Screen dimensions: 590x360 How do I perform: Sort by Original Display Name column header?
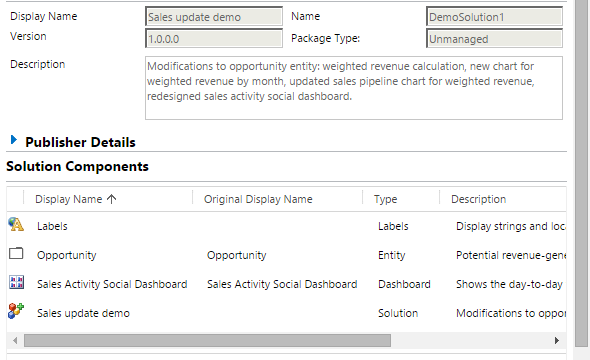pos(258,199)
